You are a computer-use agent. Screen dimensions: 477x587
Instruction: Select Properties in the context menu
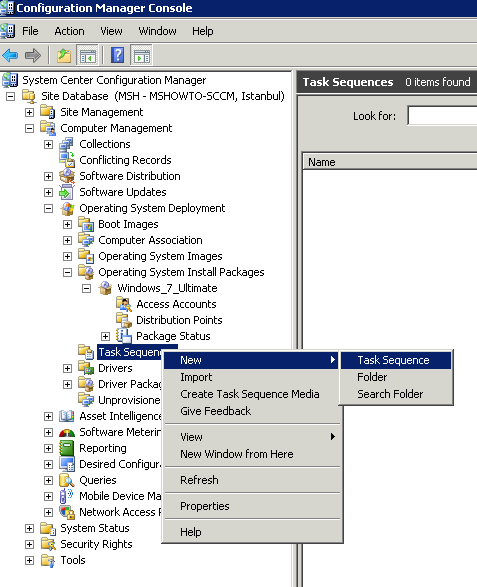252,506
